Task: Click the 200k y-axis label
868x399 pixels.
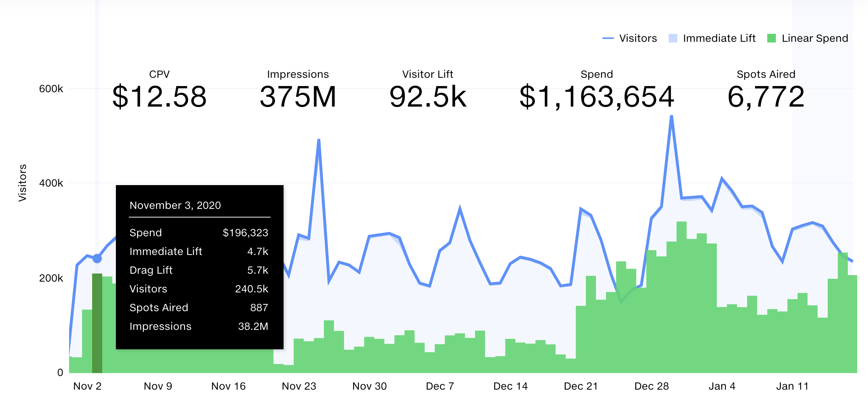Action: (x=51, y=278)
